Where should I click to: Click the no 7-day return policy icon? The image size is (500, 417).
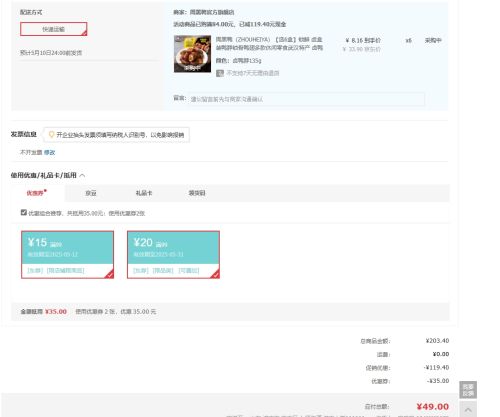tap(220, 73)
